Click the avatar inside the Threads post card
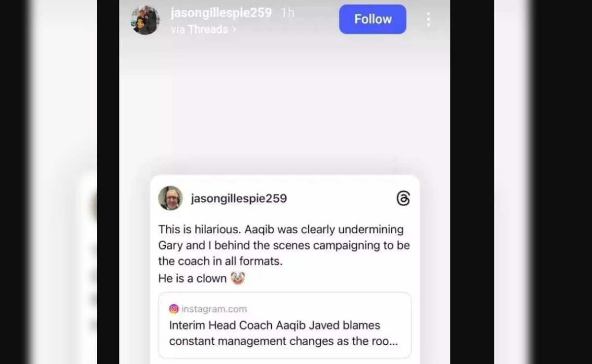 point(170,198)
